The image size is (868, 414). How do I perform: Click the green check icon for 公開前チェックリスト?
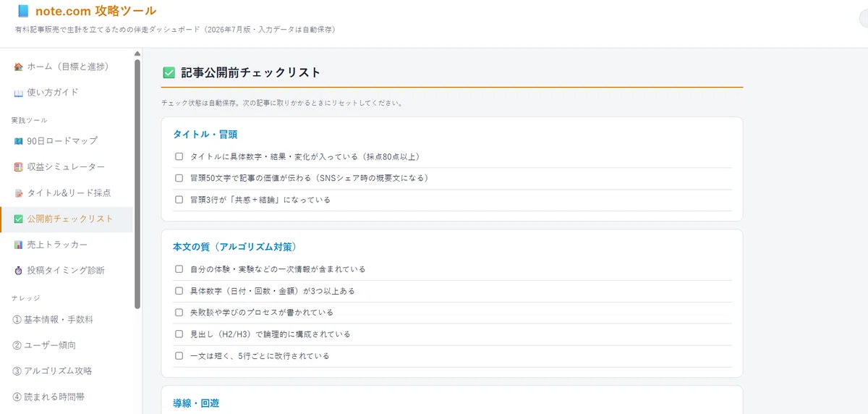pyautogui.click(x=19, y=219)
